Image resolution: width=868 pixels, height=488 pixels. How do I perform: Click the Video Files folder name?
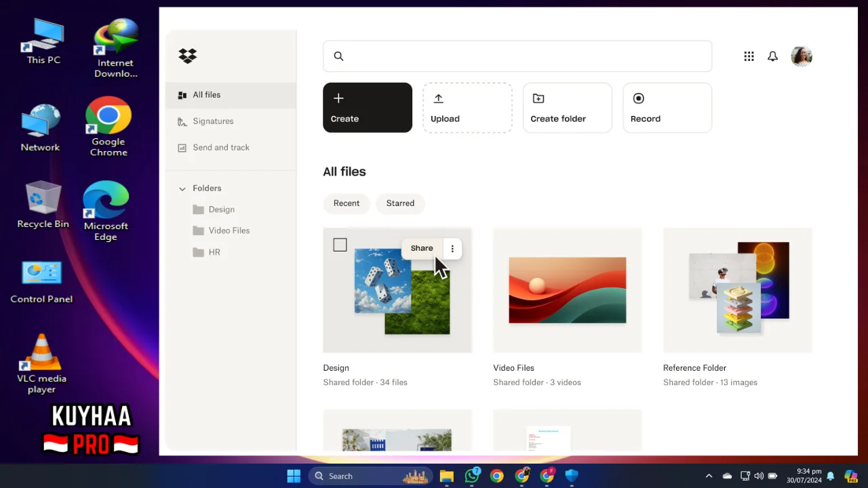[514, 368]
